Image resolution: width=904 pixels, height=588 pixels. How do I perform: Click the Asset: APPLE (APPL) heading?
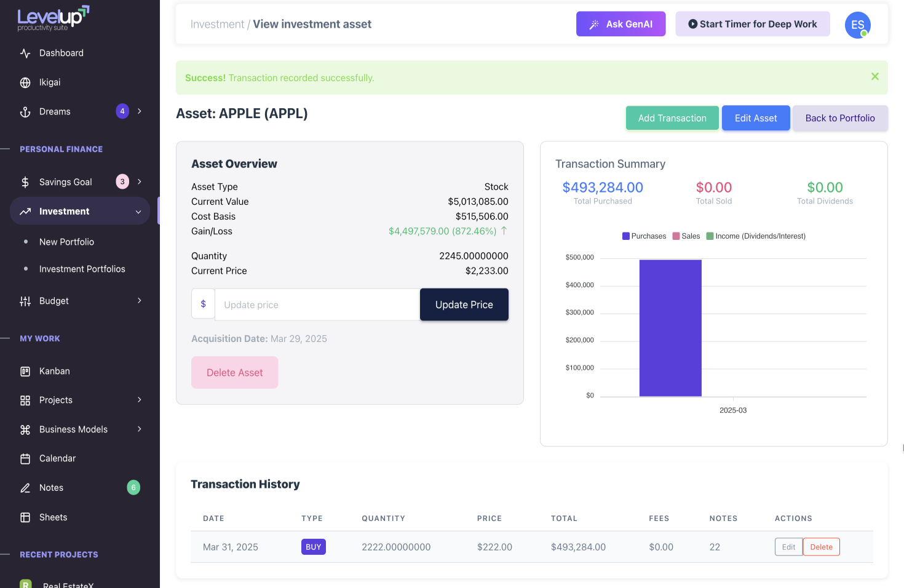[x=242, y=114]
